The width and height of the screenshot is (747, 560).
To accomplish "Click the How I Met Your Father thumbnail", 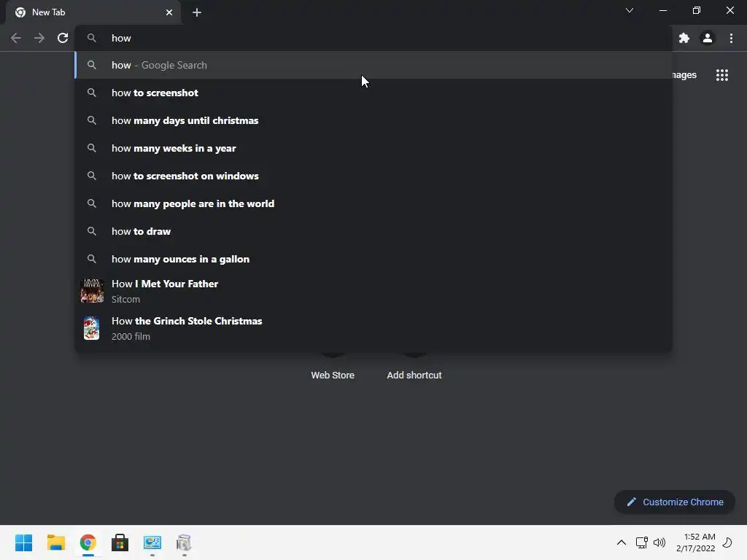I will pos(92,291).
